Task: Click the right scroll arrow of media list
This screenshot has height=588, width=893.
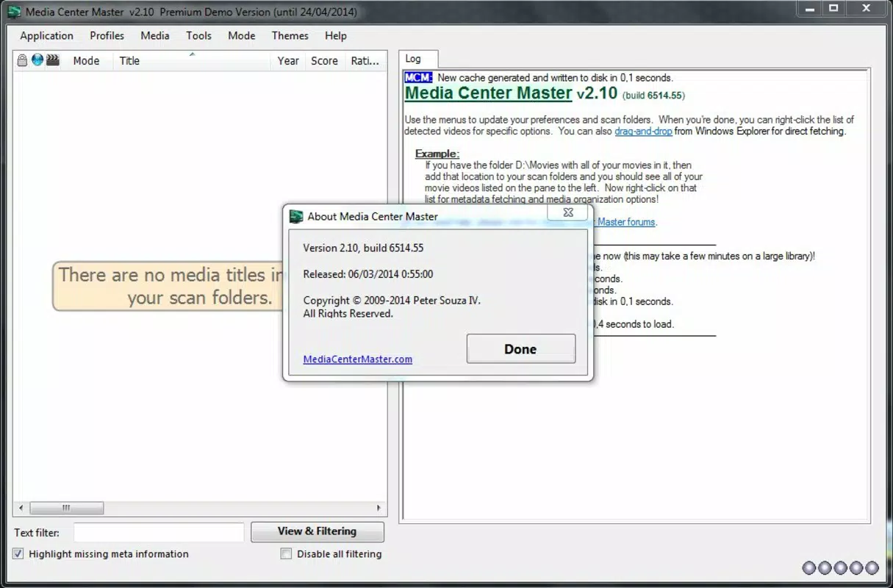Action: 379,508
